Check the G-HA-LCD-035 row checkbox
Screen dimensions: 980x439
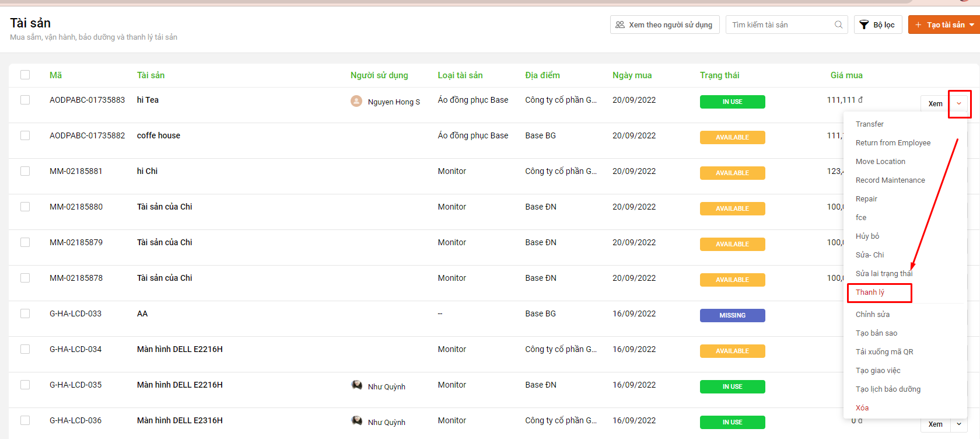(25, 385)
